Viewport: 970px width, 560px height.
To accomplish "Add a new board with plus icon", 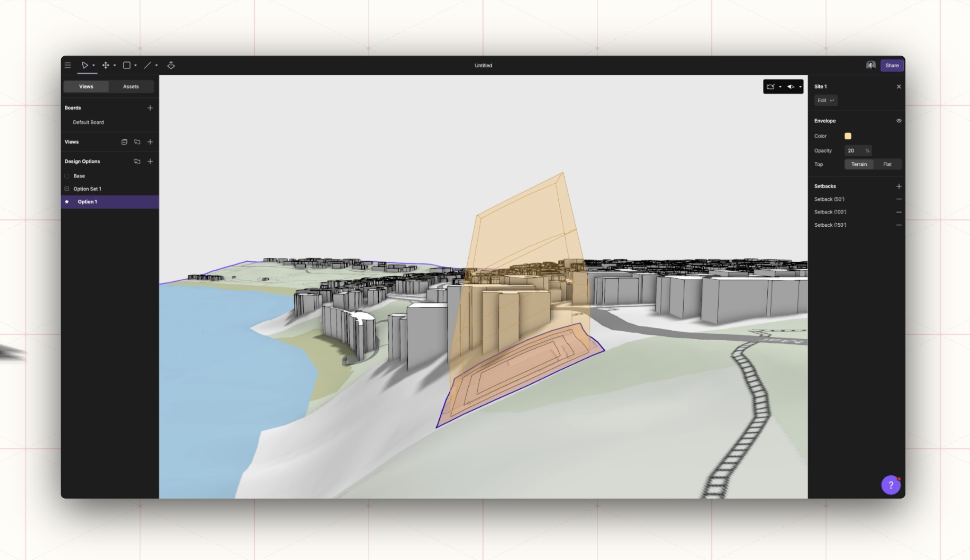I will [x=150, y=108].
